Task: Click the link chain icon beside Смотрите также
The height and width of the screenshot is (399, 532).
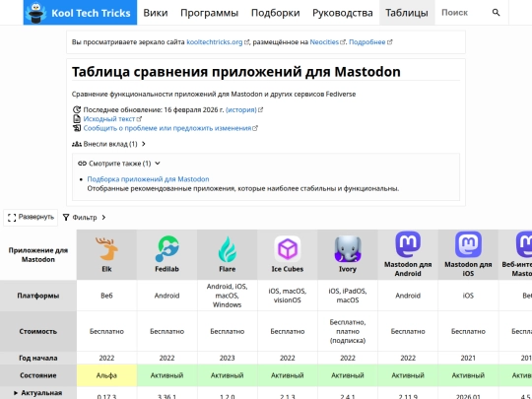Action: click(82, 164)
